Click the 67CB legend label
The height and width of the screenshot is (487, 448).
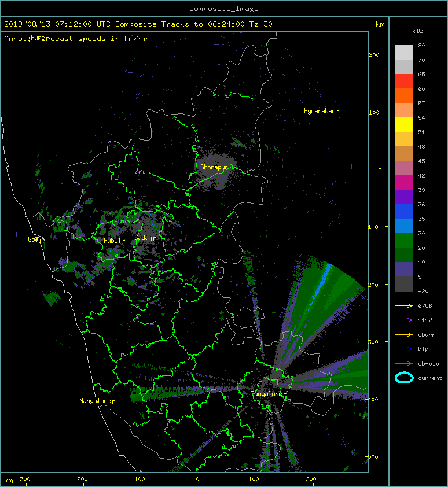[425, 306]
